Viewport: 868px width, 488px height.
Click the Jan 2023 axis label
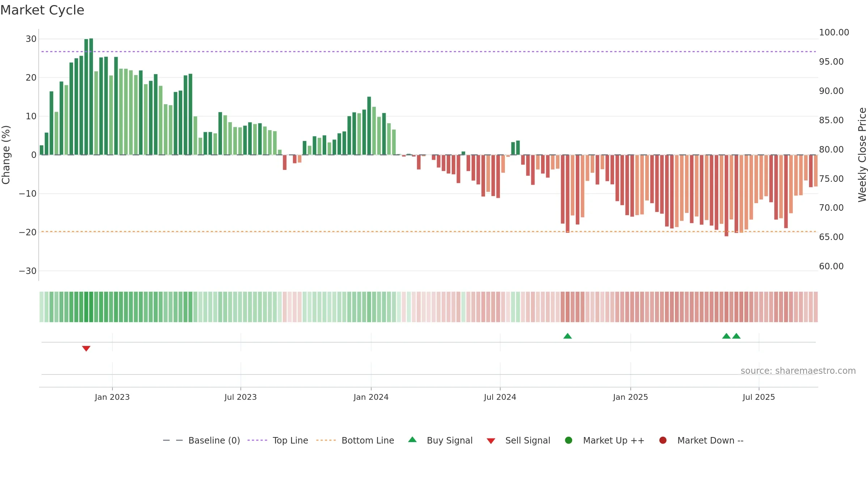pos(112,397)
